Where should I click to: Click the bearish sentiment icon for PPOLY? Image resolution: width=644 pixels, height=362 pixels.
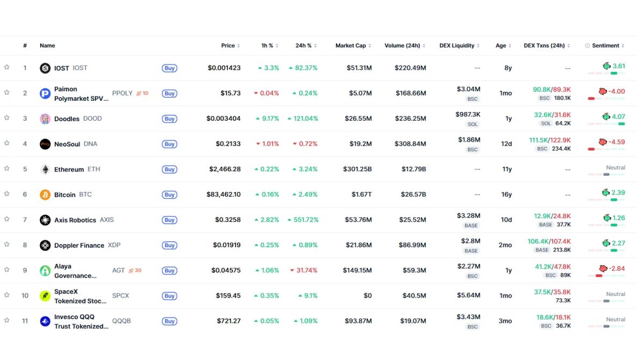tap(603, 91)
